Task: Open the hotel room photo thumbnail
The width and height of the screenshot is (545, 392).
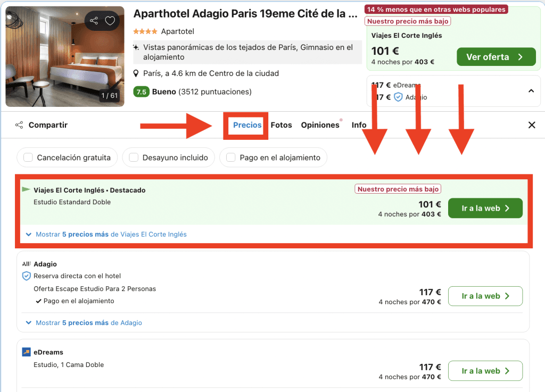Action: (65, 56)
